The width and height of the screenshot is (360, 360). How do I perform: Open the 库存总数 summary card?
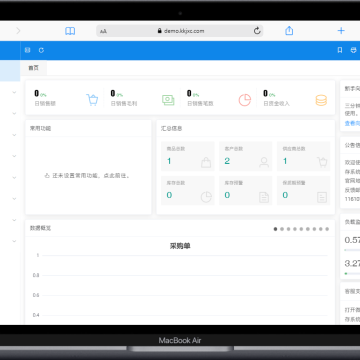tap(188, 190)
